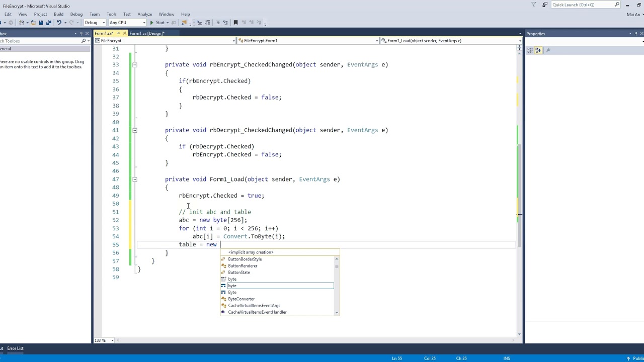Click the Undo arrow icon

tap(59, 23)
